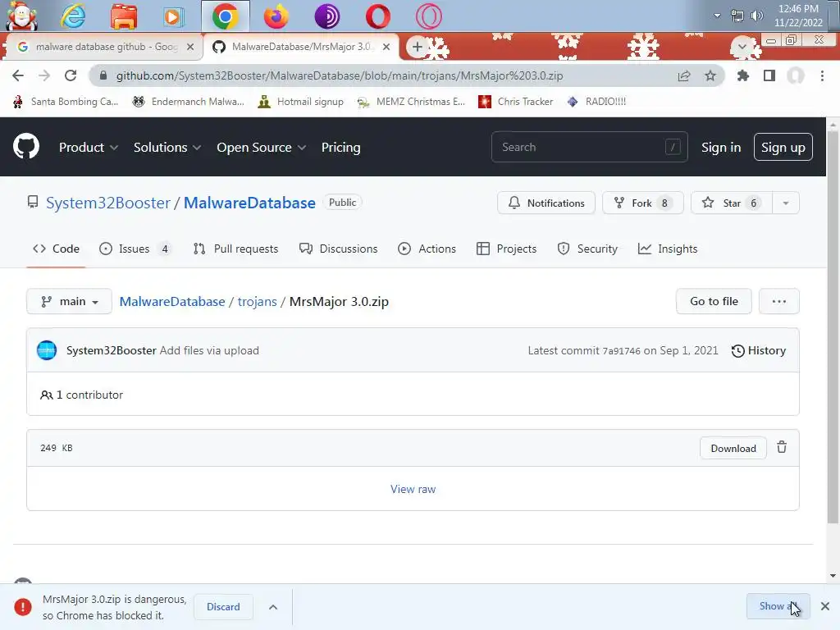Open the Santa Bombing bookmark
Screen dimensions: 840x630
(66, 102)
